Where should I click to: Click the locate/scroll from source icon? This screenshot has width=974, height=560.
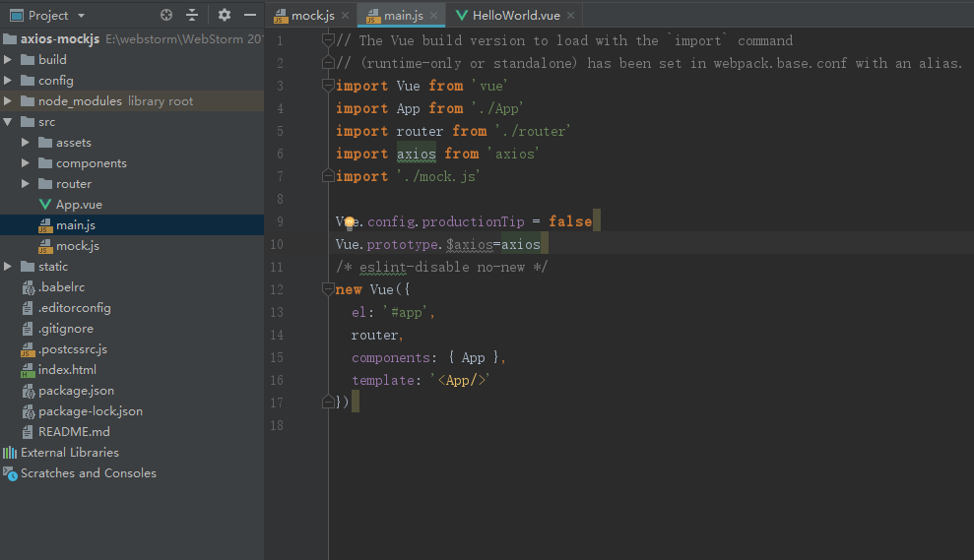(x=165, y=15)
